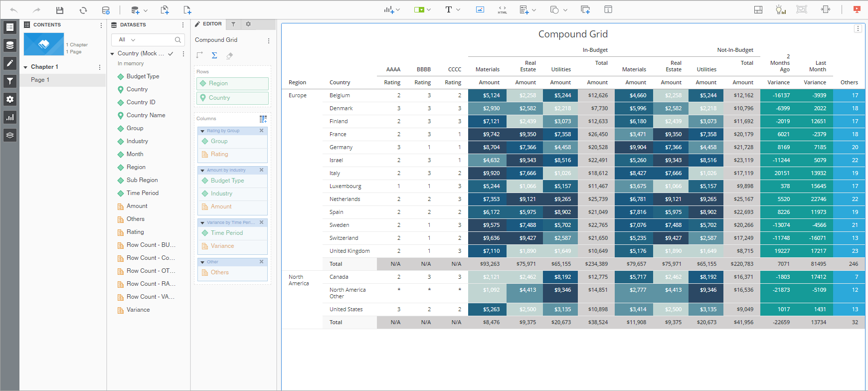Click the swap rows and columns icon
868x391 pixels.
pos(199,55)
